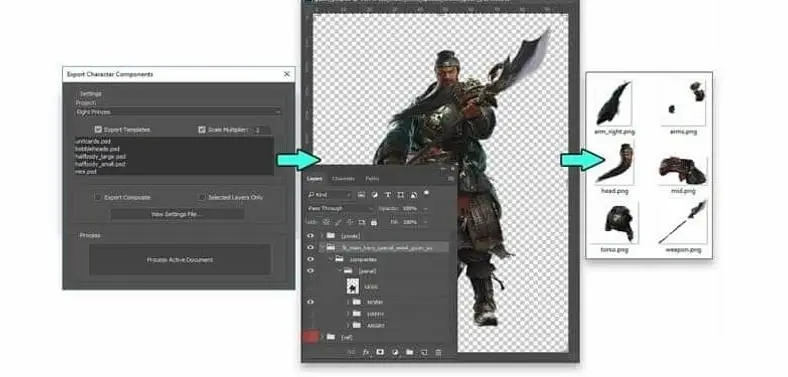Select the weapon.png thumbnail

point(683,222)
